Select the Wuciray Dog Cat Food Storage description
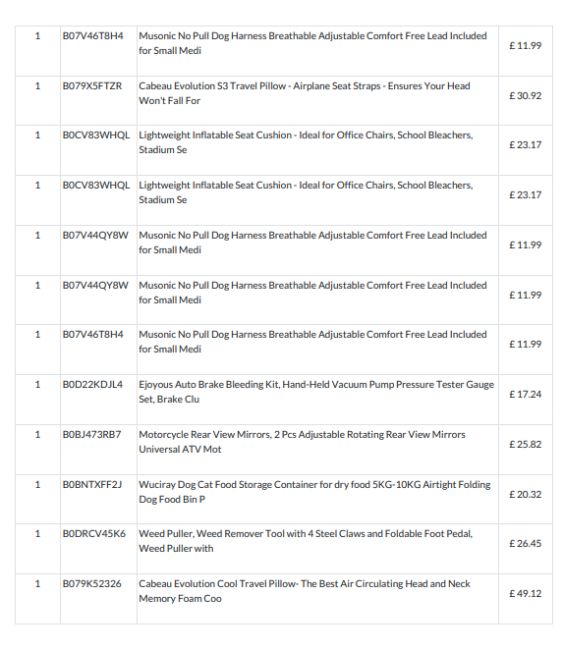Screen dimensions: 564x650 coord(315,492)
